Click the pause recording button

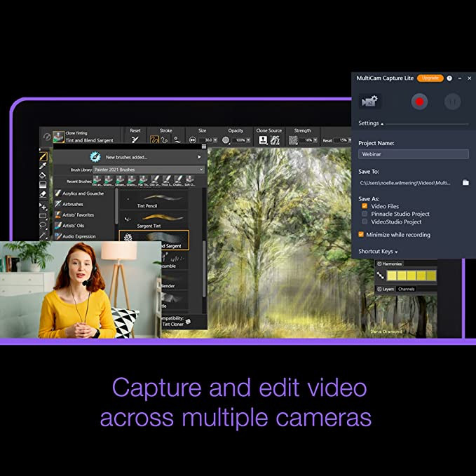[452, 102]
